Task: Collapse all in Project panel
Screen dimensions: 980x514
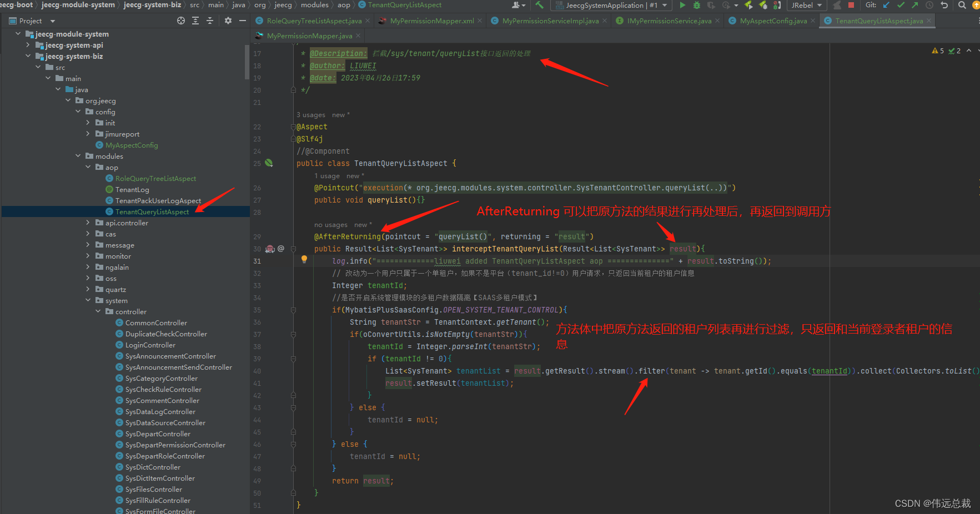Action: [210, 21]
